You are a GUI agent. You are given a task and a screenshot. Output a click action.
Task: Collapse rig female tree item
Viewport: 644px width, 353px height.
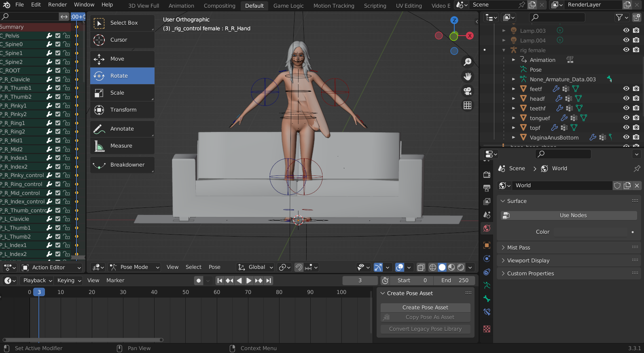[504, 50]
